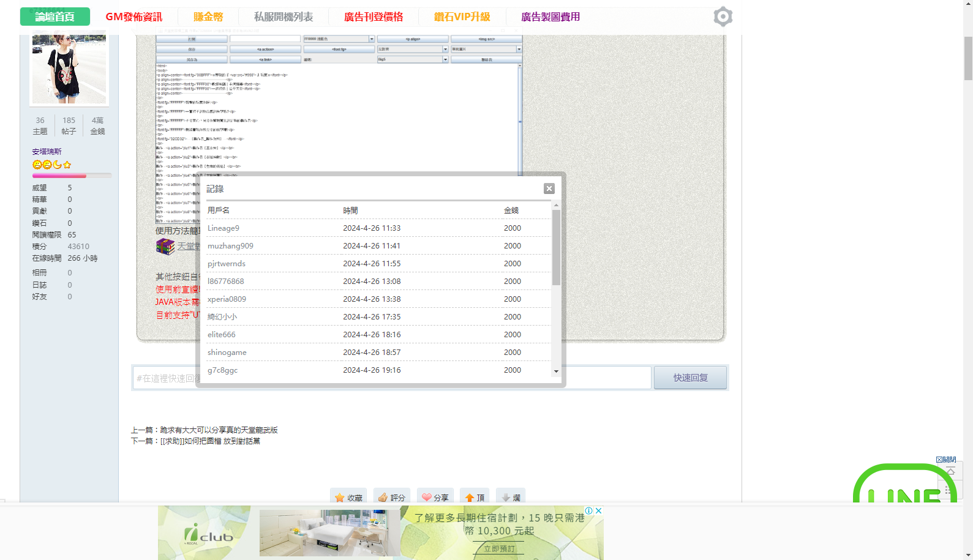This screenshot has height=560, width=973.
Task: Click the 分享 heart button
Action: pyautogui.click(x=435, y=497)
